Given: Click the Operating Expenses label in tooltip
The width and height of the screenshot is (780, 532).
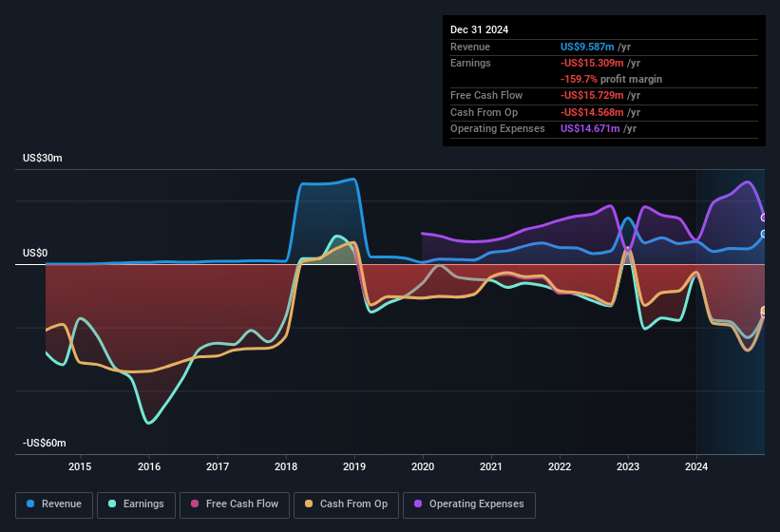Looking at the screenshot, I should [x=498, y=129].
